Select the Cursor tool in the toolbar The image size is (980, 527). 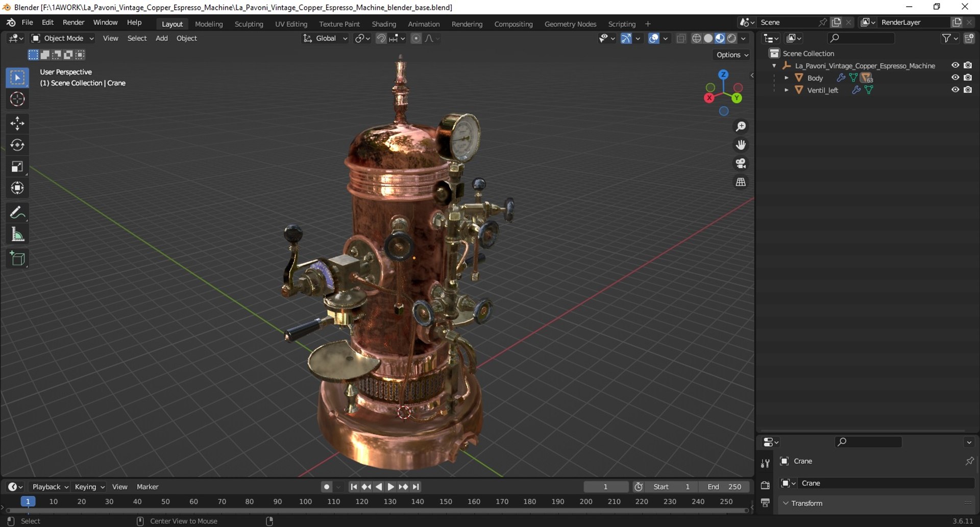[x=17, y=99]
